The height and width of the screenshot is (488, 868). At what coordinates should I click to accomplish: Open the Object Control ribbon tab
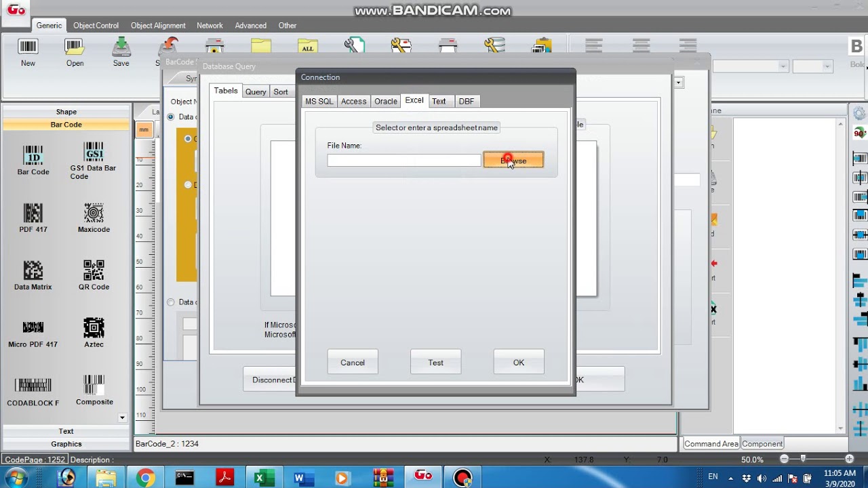[96, 26]
